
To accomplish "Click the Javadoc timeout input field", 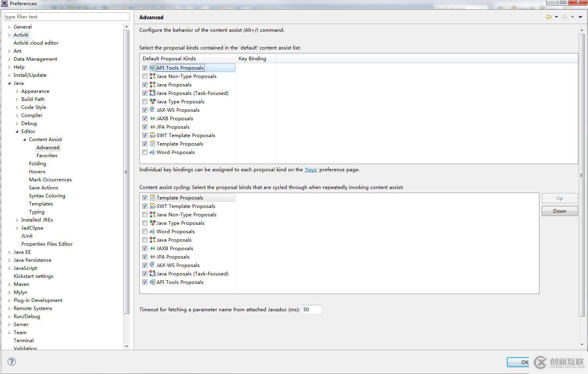I will point(312,309).
